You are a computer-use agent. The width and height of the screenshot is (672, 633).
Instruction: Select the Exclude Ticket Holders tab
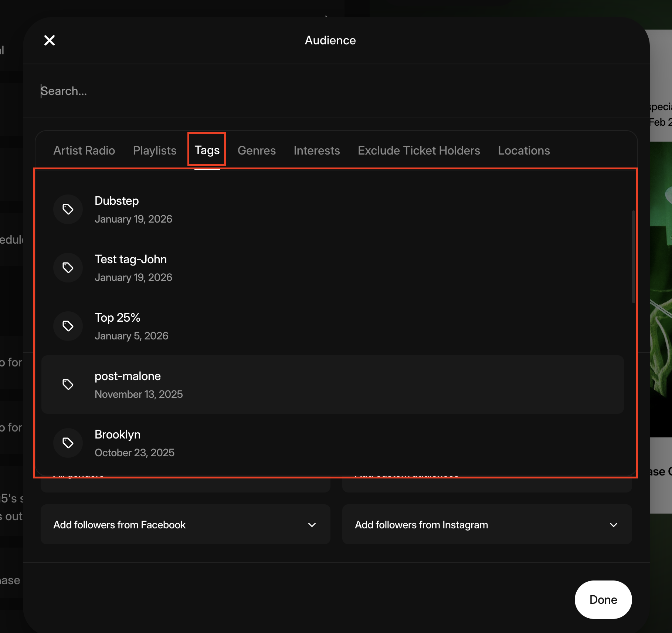419,150
